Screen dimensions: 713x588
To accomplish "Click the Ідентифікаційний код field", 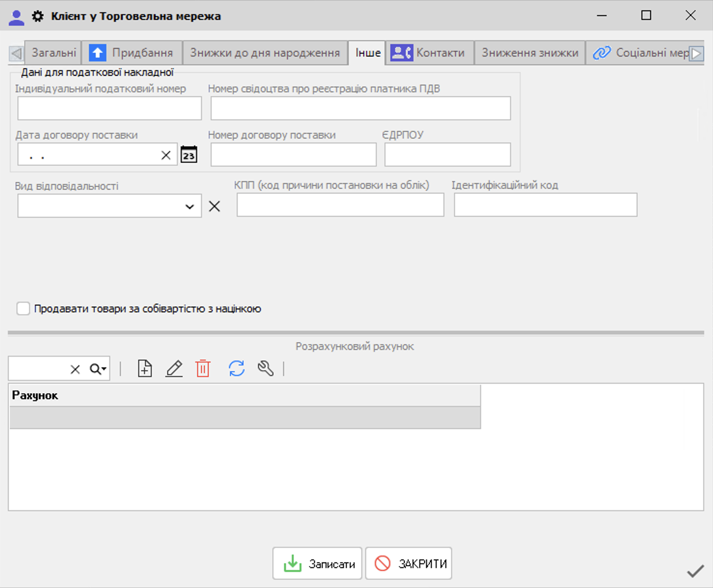I will pos(545,205).
